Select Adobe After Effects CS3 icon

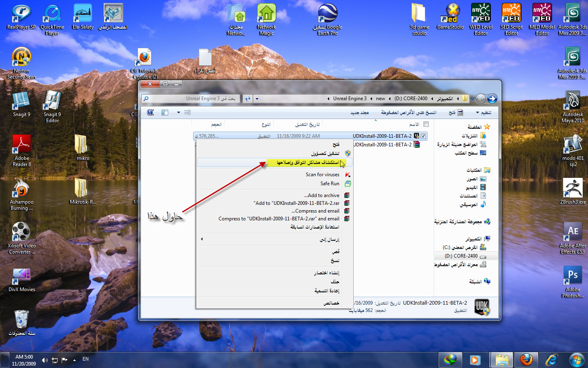coord(573,238)
